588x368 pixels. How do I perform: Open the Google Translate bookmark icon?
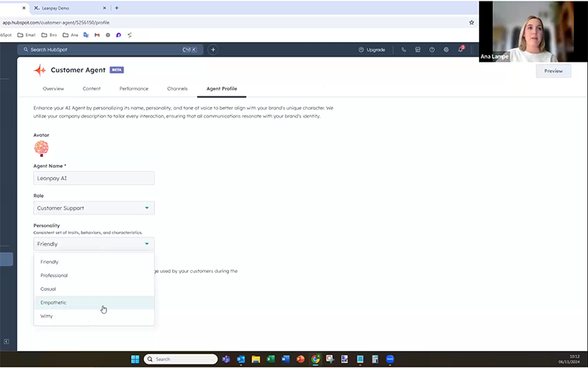tap(86, 35)
